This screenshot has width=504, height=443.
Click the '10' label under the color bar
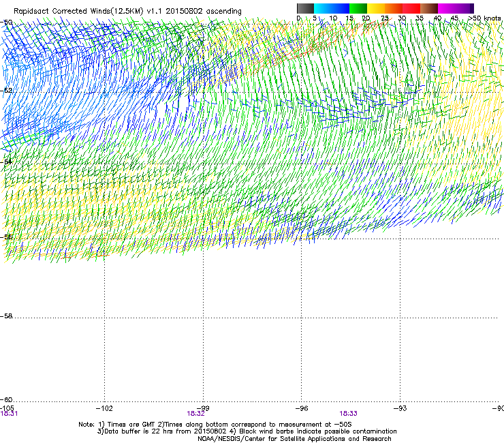tap(333, 18)
